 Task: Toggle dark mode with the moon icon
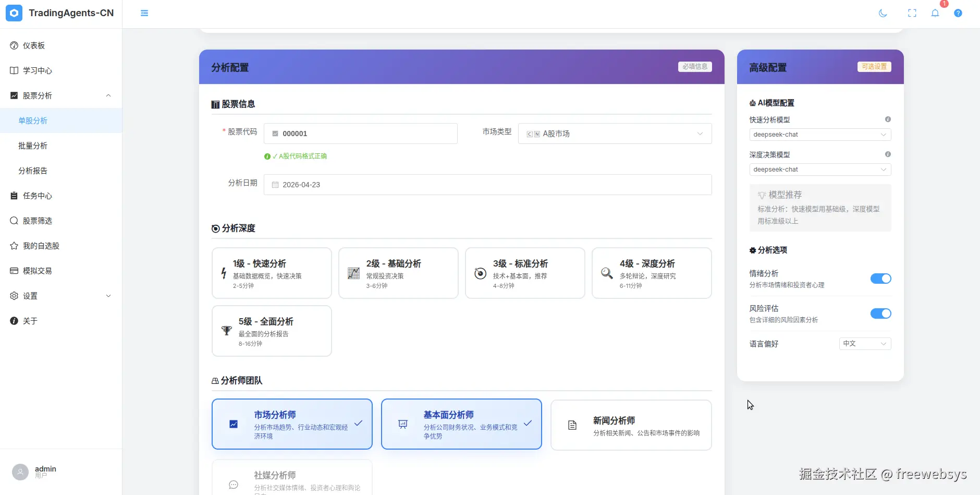coord(882,13)
